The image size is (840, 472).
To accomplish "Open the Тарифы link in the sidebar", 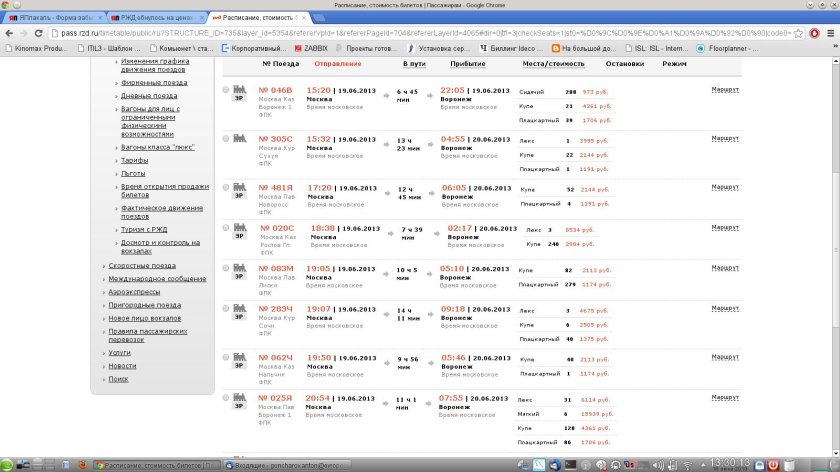I will point(134,160).
